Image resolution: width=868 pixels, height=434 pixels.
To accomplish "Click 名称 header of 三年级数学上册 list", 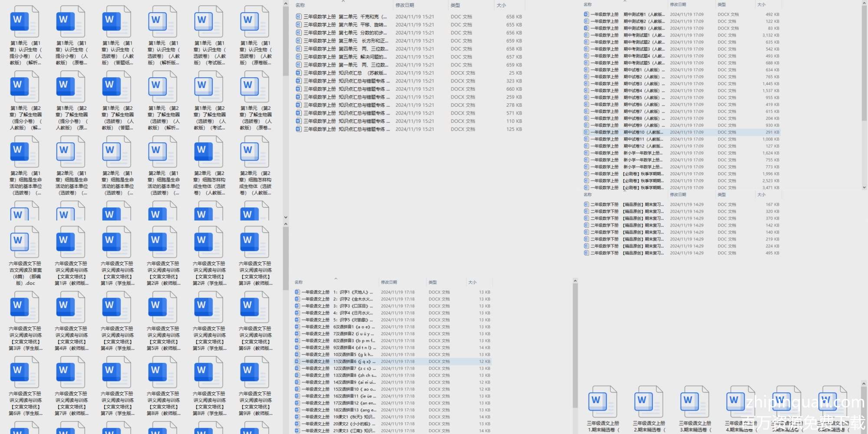I will point(300,5).
